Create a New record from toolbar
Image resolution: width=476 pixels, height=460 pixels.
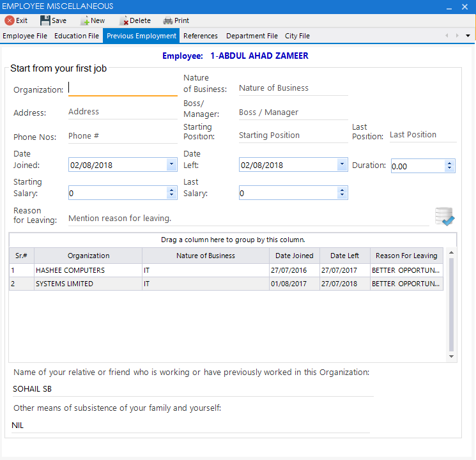tap(93, 20)
